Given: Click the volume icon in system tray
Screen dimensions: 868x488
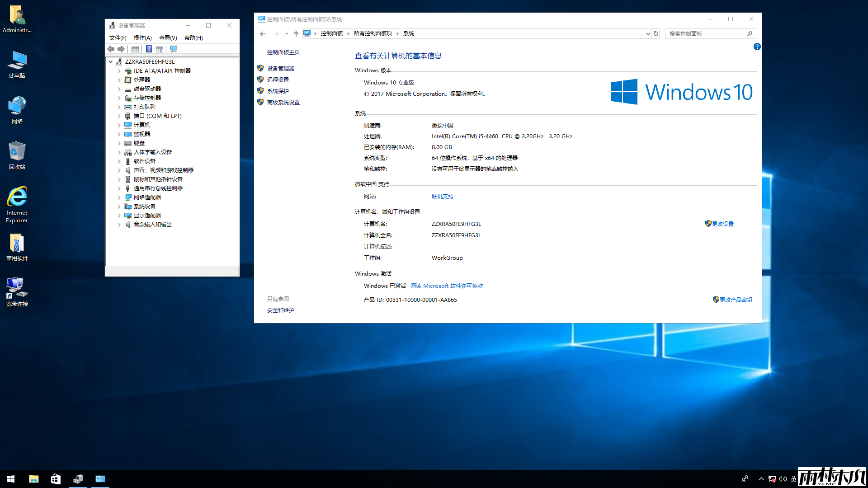Looking at the screenshot, I should [x=783, y=479].
